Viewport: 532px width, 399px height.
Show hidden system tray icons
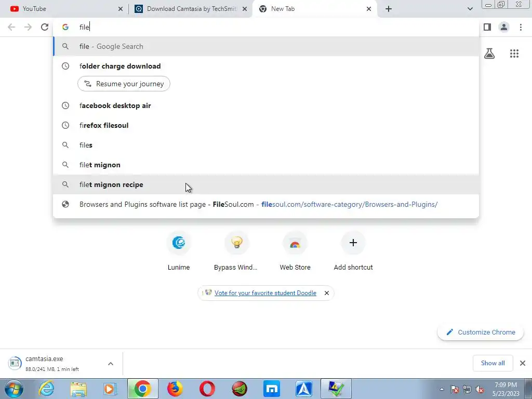(442, 389)
